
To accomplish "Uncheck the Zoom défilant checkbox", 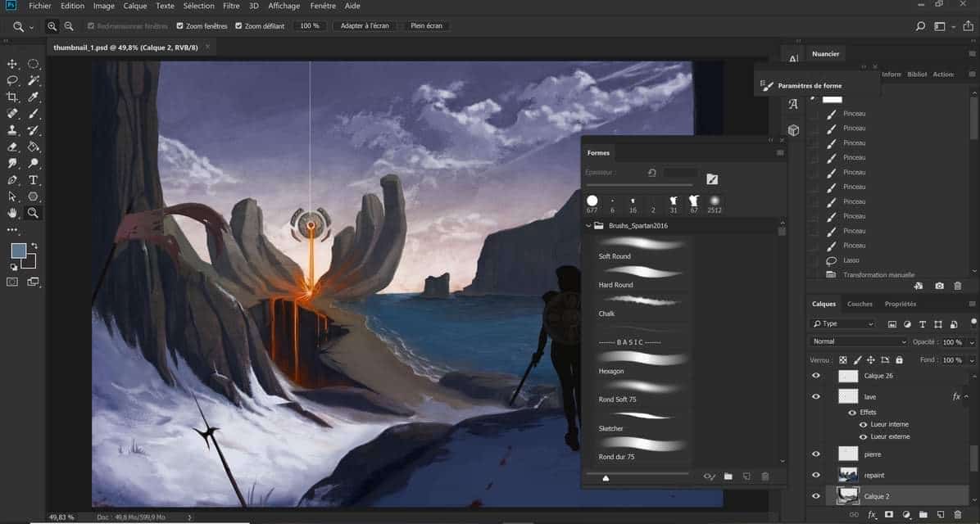I will tap(238, 26).
